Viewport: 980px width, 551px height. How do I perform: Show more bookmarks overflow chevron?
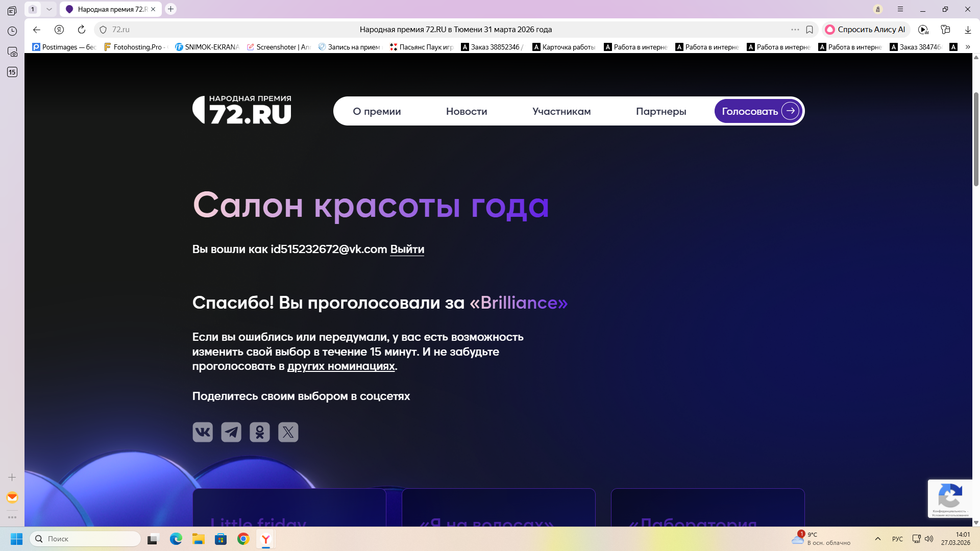point(968,47)
